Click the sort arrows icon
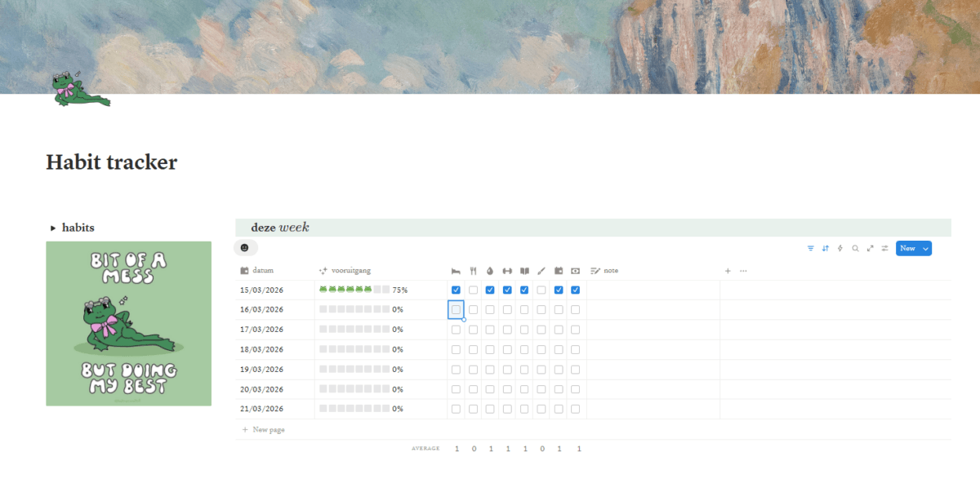This screenshot has width=980, height=492. point(825,248)
